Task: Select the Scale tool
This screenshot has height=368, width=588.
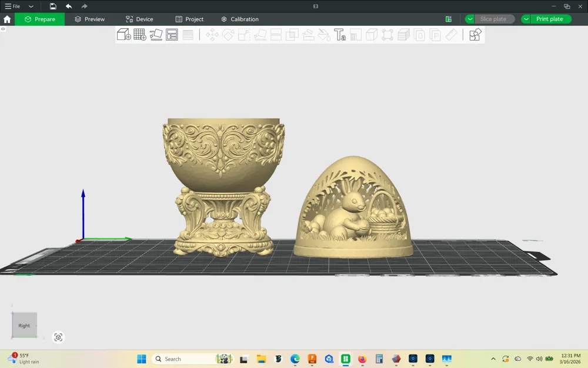Action: pos(244,35)
